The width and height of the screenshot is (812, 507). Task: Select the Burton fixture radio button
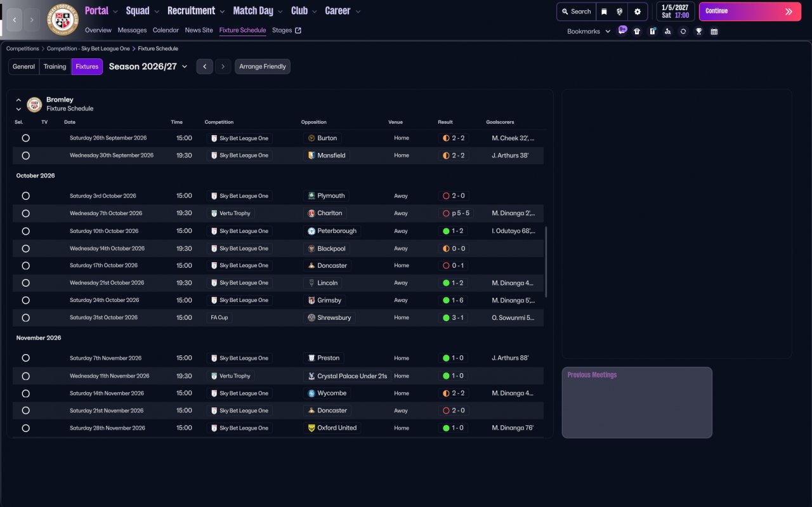(x=26, y=138)
